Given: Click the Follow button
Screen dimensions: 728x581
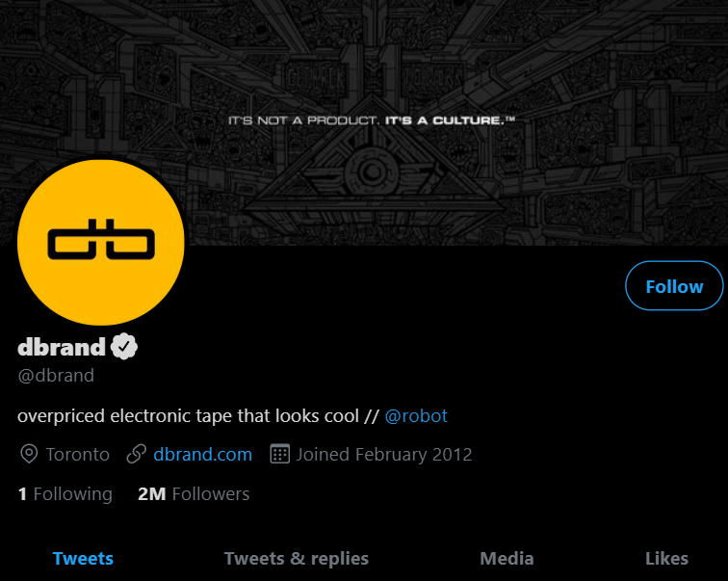Looking at the screenshot, I should (674, 285).
